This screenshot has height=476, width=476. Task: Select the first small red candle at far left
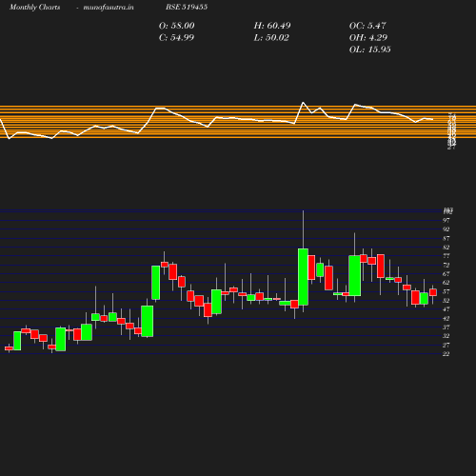pos(9,348)
